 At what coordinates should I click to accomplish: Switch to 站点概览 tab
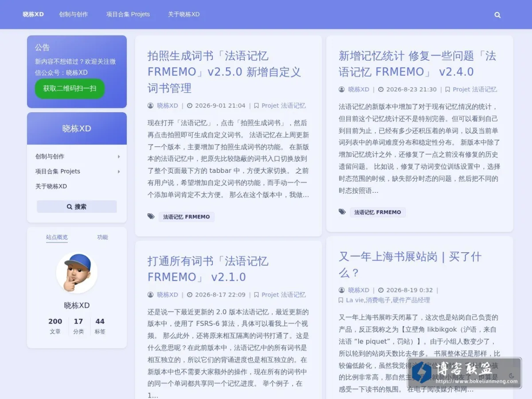pos(57,237)
